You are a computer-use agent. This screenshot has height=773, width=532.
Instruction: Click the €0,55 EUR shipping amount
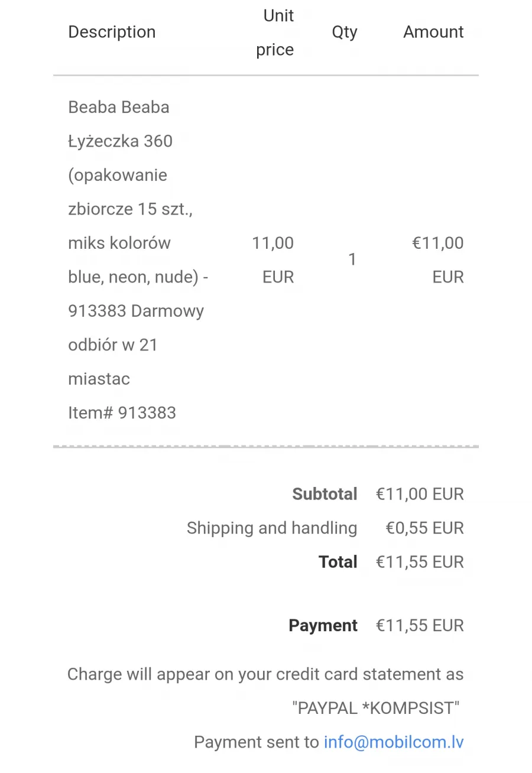point(425,528)
